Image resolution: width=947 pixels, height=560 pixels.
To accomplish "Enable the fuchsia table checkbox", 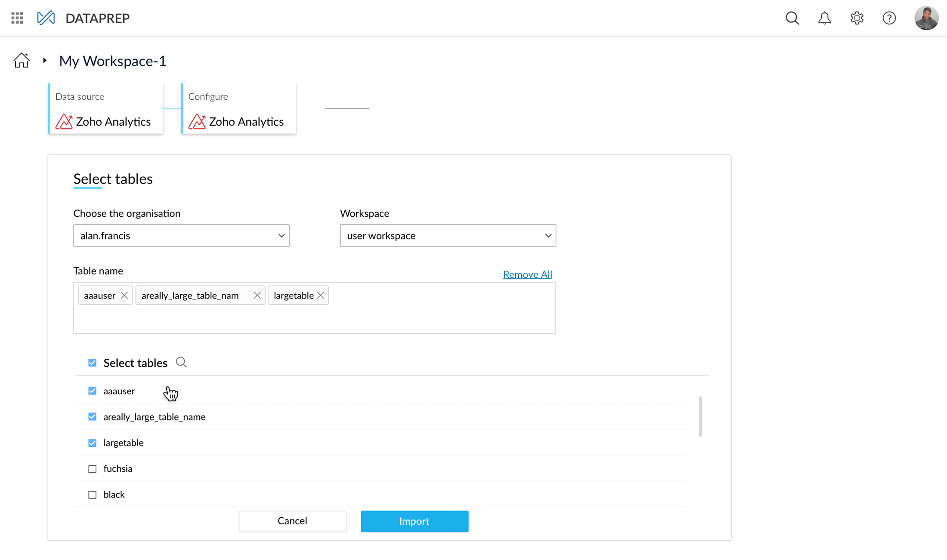I will tap(93, 468).
